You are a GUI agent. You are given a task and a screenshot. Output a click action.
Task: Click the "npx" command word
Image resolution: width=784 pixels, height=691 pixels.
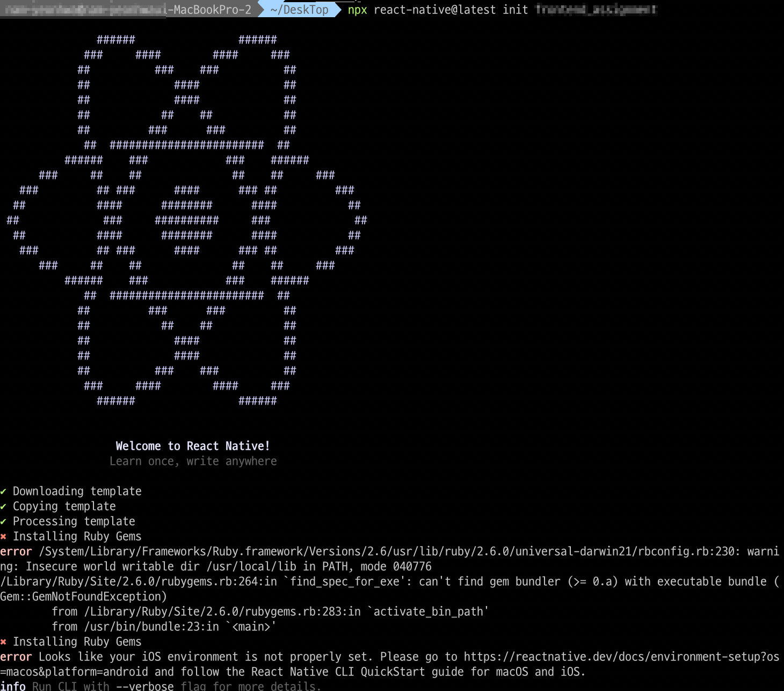click(x=357, y=10)
